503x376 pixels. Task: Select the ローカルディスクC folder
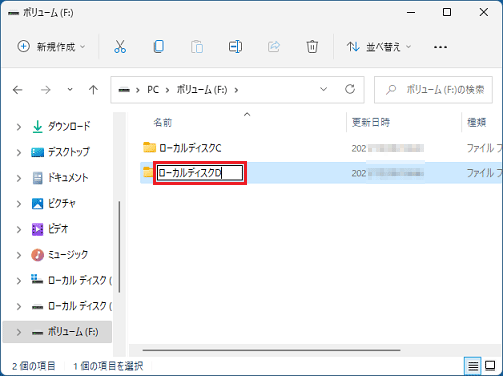[190, 148]
